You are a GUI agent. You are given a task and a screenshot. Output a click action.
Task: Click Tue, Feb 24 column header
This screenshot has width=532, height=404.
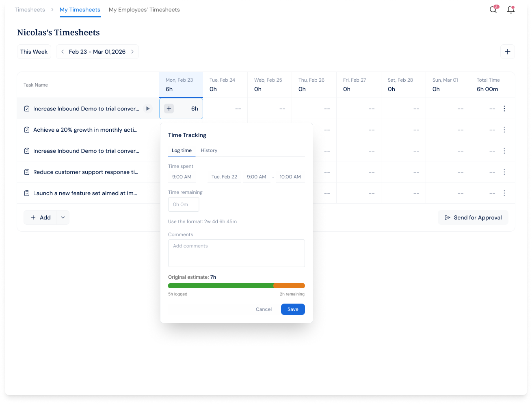point(225,85)
